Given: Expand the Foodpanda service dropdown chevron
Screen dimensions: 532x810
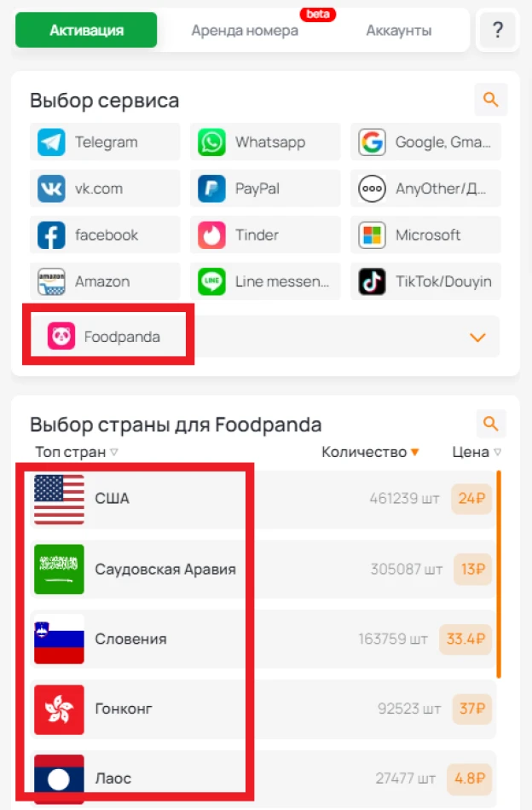Looking at the screenshot, I should point(477,338).
